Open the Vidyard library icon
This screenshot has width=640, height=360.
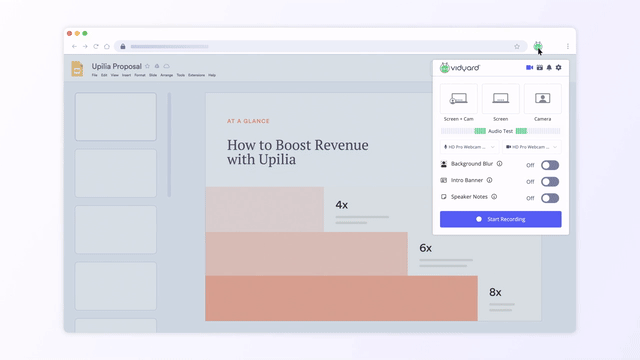pyautogui.click(x=540, y=67)
